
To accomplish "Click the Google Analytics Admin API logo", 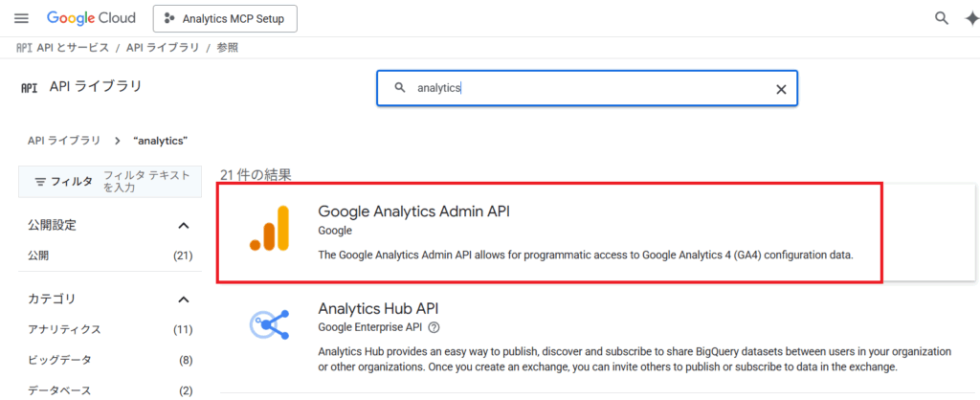I will point(269,229).
